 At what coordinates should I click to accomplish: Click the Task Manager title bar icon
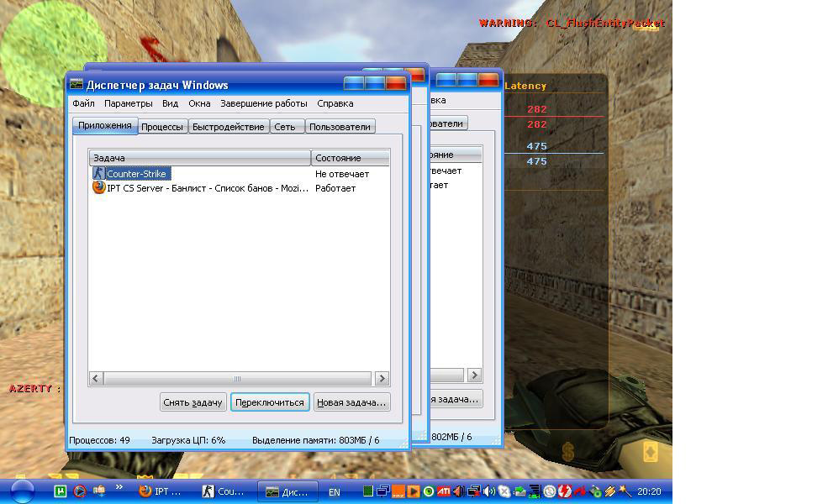pyautogui.click(x=76, y=85)
